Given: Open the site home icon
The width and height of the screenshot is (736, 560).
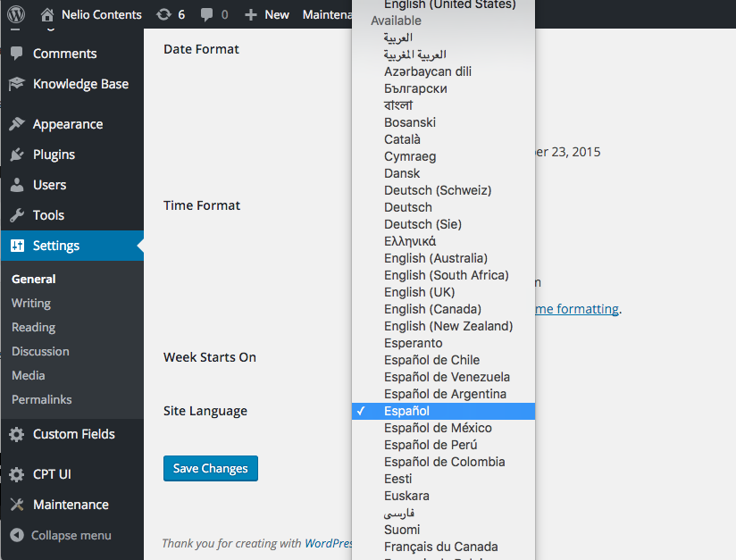Looking at the screenshot, I should 47,14.
